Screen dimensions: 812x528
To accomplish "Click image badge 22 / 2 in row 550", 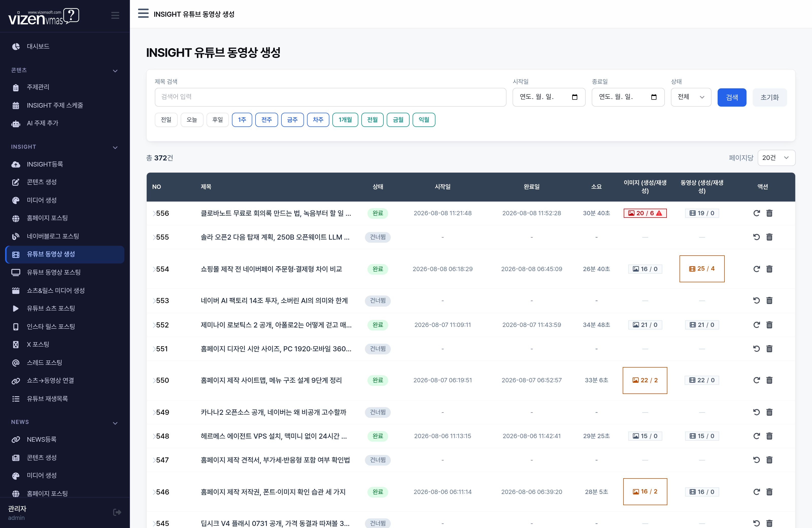I will pos(645,380).
